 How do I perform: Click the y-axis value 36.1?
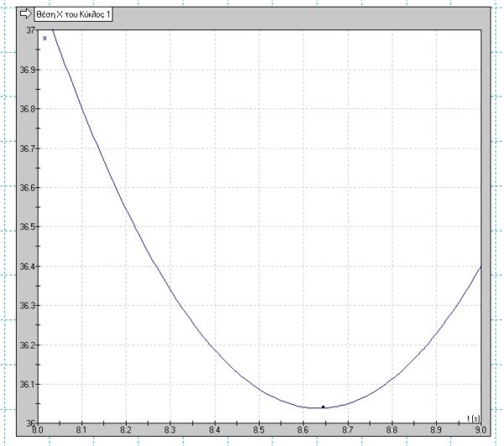point(28,385)
